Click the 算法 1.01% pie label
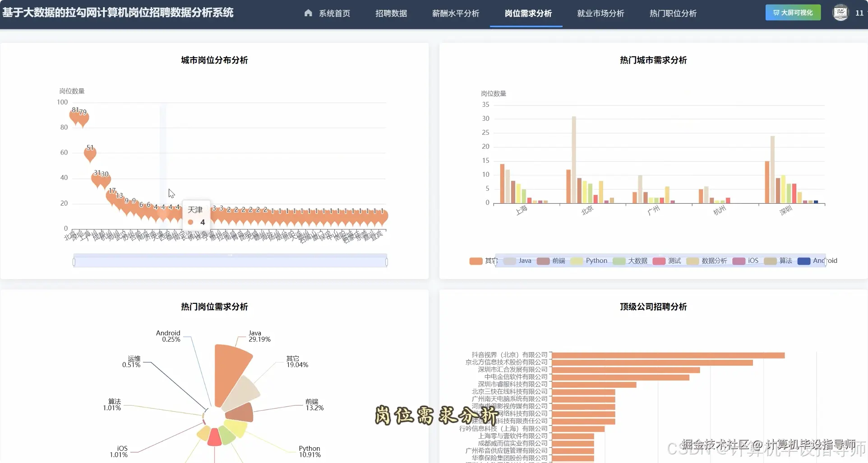The image size is (868, 463). pyautogui.click(x=112, y=405)
